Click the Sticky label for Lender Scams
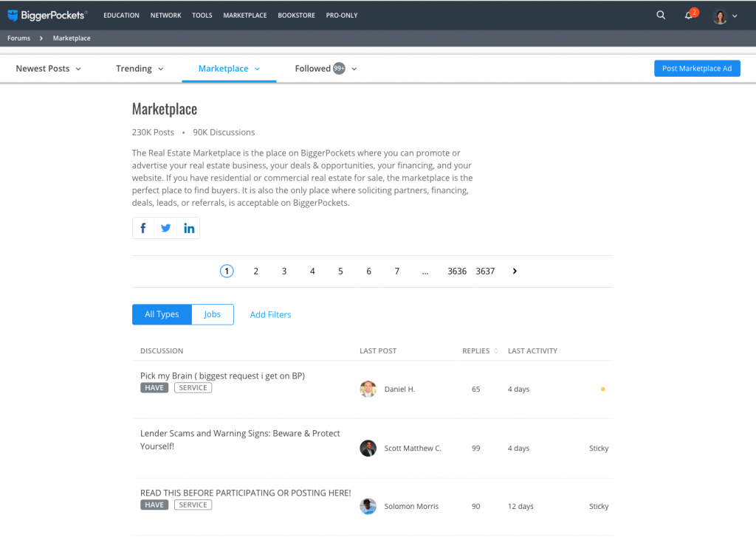The width and height of the screenshot is (756, 540). [599, 448]
